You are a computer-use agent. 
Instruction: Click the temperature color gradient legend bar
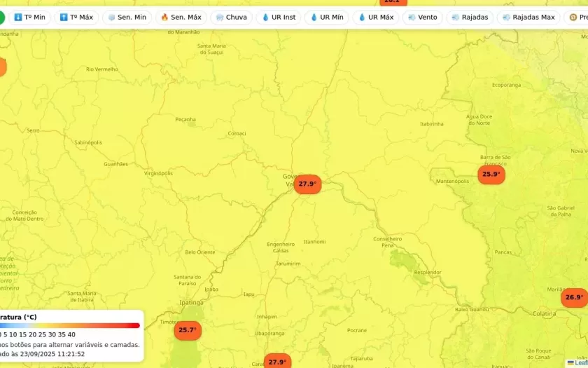coord(70,325)
